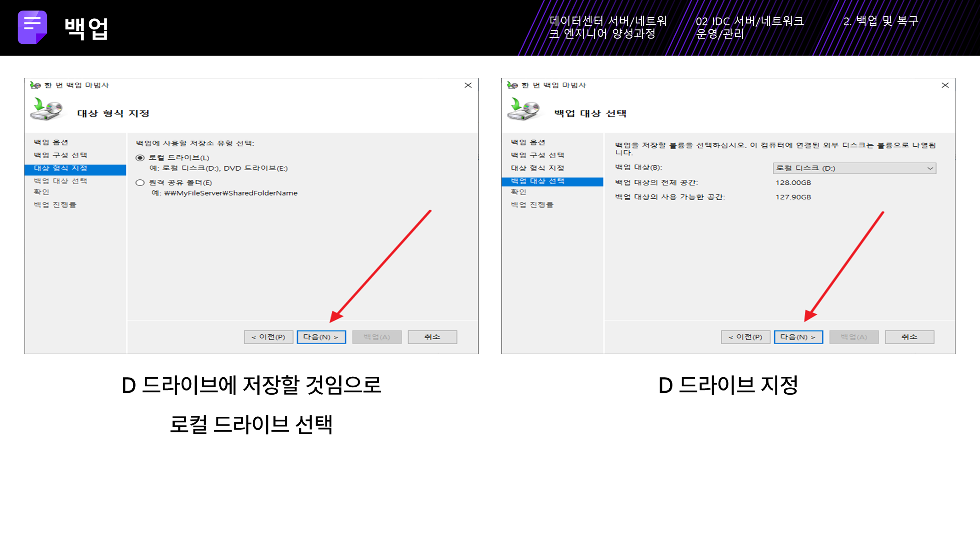Click the backup disc icon in left wizard

(x=46, y=109)
